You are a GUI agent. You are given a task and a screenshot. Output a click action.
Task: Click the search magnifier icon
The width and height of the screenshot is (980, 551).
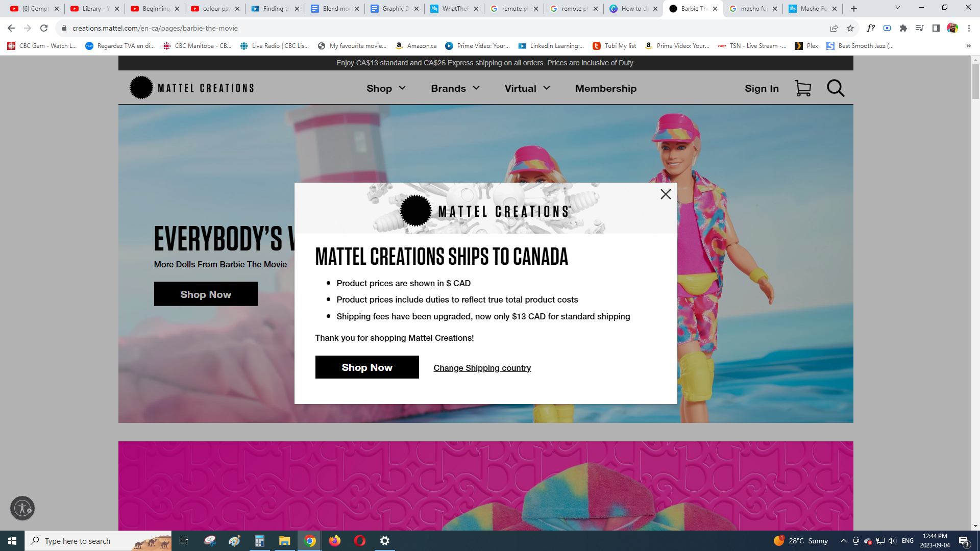point(836,88)
